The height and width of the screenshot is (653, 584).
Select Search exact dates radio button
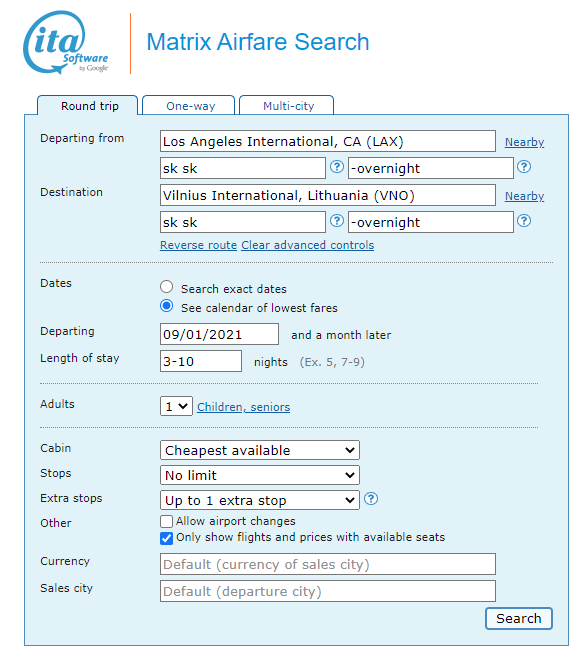tap(167, 287)
